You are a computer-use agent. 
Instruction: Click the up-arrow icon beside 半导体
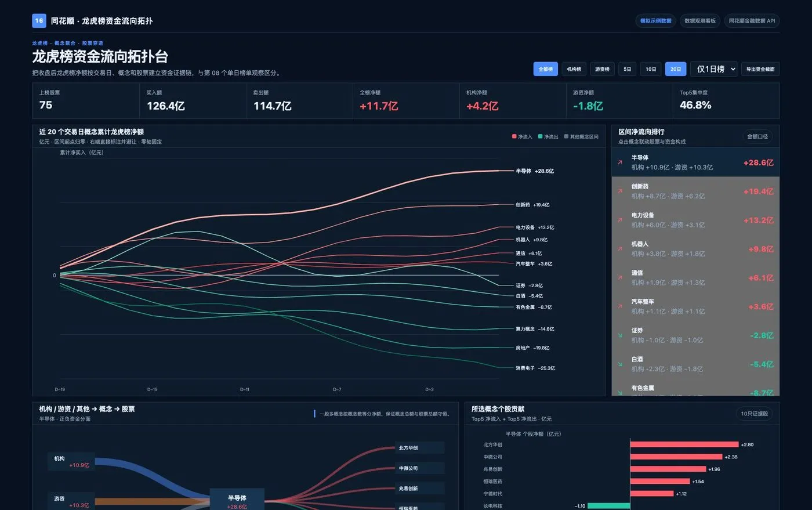coord(619,162)
